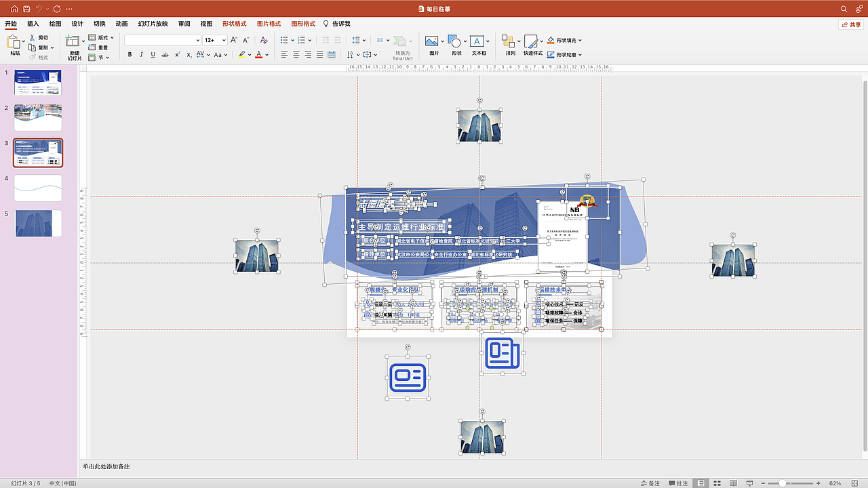Image resolution: width=868 pixels, height=488 pixels.
Task: Open the more options ellipsis in title bar
Action: coord(71,9)
